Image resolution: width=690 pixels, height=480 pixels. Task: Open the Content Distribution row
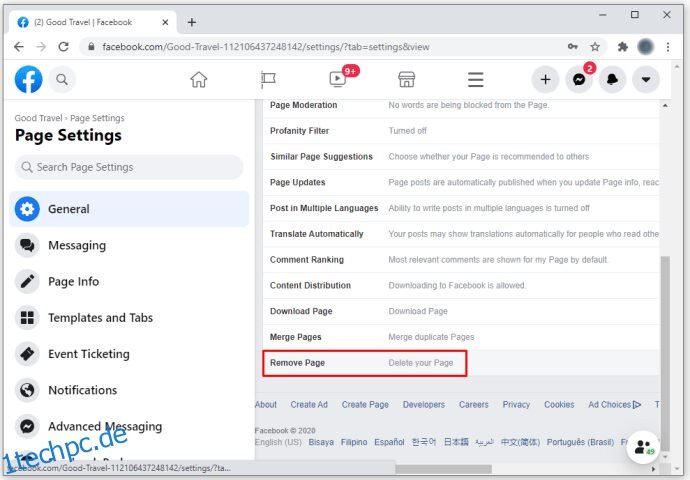pyautogui.click(x=461, y=286)
